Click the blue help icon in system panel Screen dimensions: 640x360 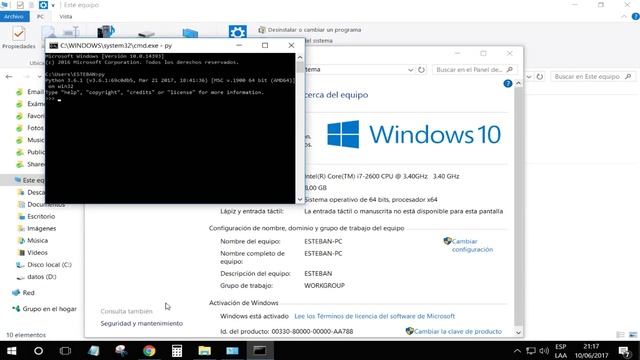coord(507,84)
